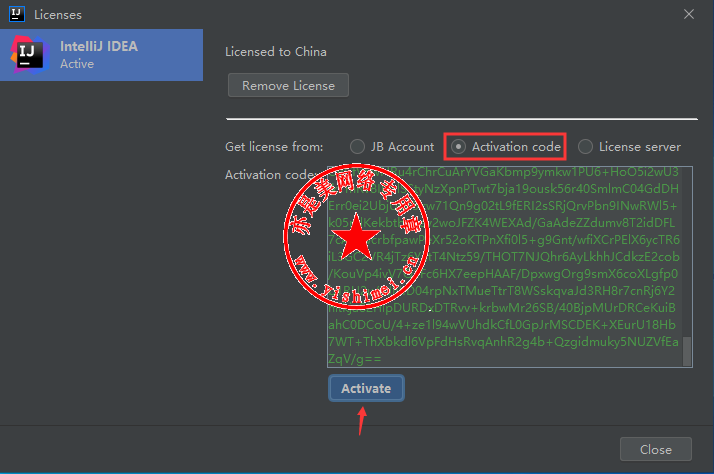714x474 pixels.
Task: Close the Licenses dialog with X
Action: tap(689, 14)
